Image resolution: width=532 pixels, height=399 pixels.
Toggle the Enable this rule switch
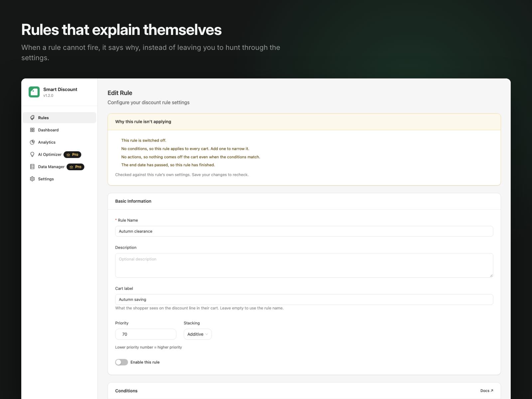[121, 362]
